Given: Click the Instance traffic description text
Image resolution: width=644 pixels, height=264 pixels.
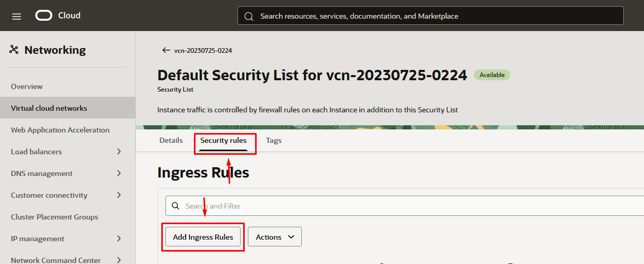Looking at the screenshot, I should click(x=307, y=110).
